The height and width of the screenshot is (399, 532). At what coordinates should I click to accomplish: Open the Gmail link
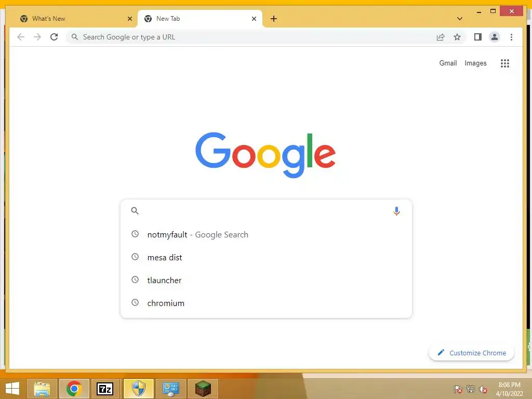click(448, 63)
